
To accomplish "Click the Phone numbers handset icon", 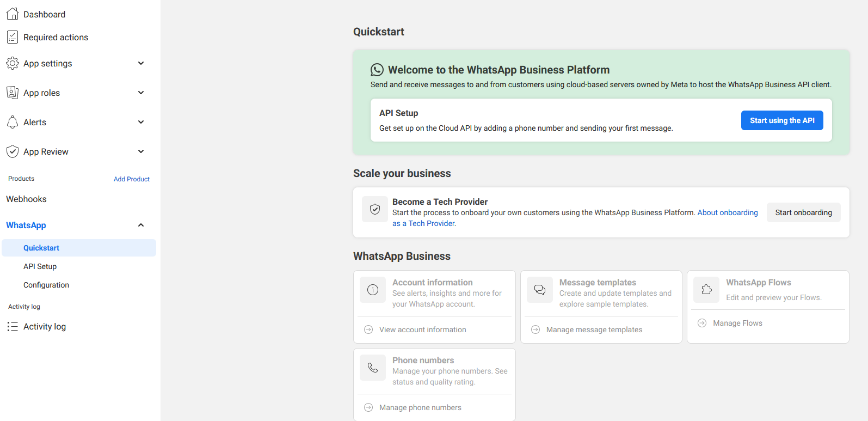I will [373, 368].
